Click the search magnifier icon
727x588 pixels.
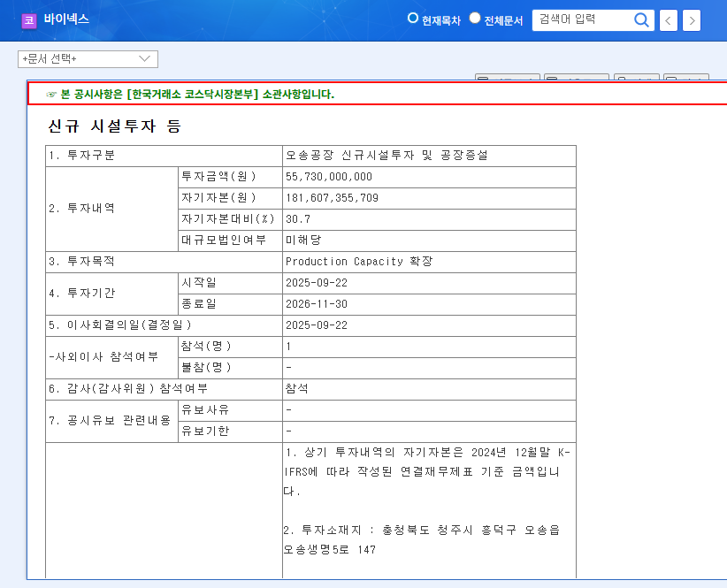click(642, 19)
